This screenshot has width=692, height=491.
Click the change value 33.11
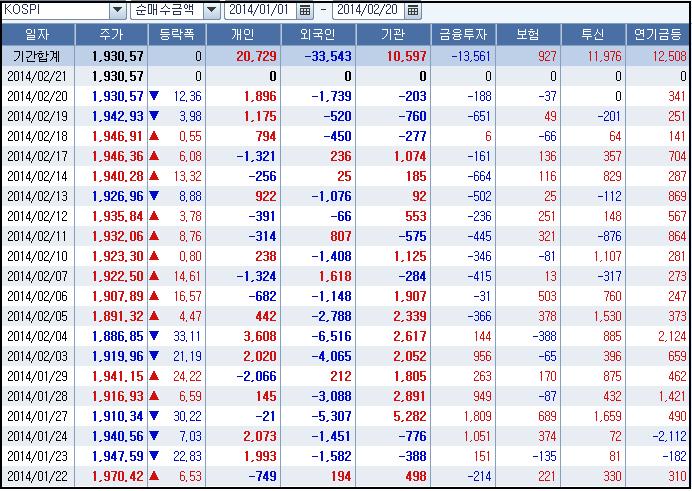pyautogui.click(x=187, y=337)
